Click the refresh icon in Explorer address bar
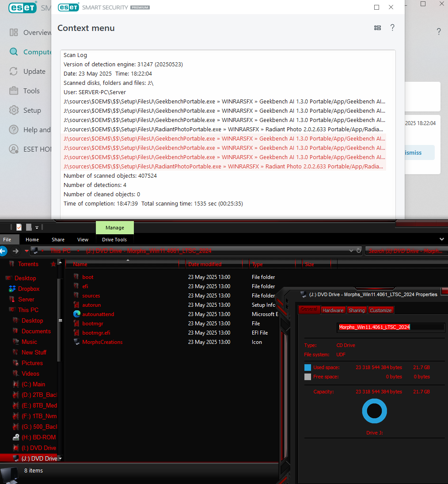Screen dimensions: 448x484 point(358,251)
